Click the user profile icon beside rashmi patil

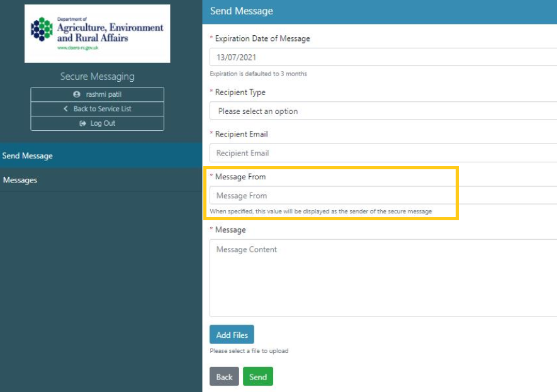77,94
